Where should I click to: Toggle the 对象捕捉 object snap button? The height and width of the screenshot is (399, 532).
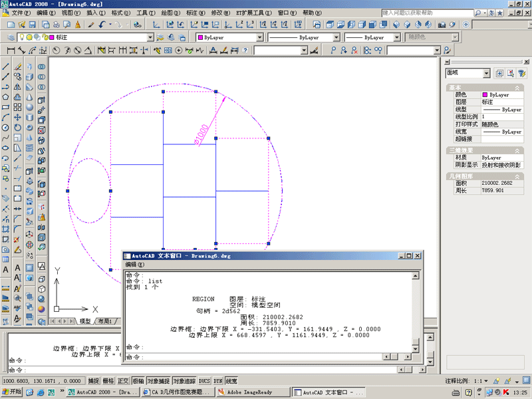pyautogui.click(x=158, y=381)
